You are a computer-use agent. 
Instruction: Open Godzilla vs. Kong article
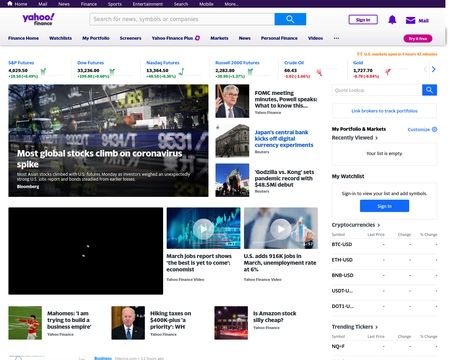point(284,178)
